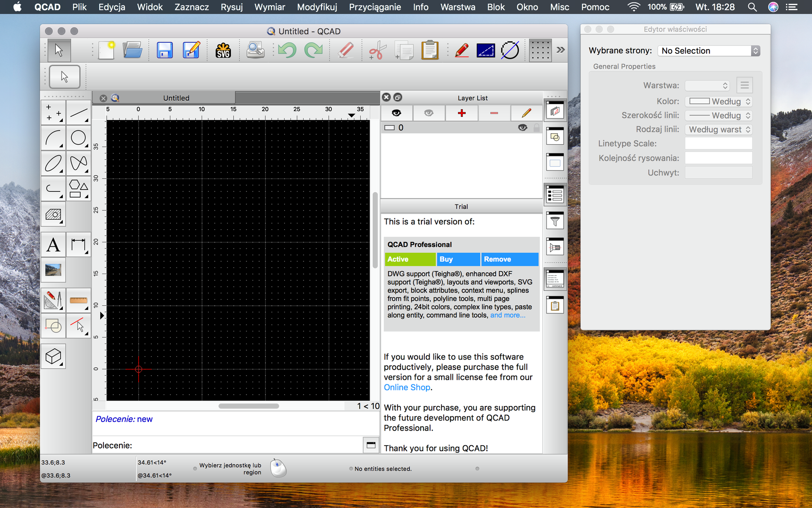Hide all layers with the grey eye icon
This screenshot has width=812, height=508.
(429, 113)
